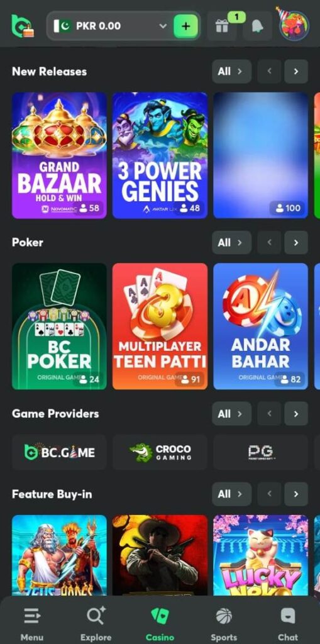This screenshot has width=320, height=644.
Task: Select the Casino tab in bottom navigation
Action: [x=160, y=623]
